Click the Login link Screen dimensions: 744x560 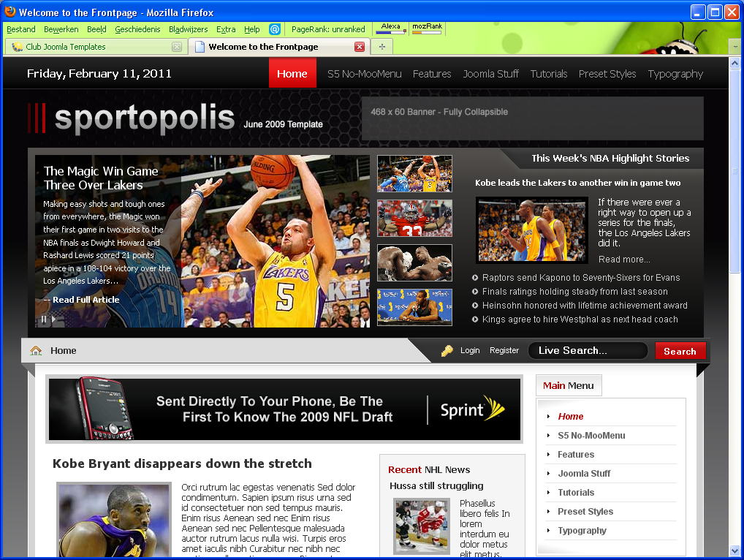pos(470,350)
